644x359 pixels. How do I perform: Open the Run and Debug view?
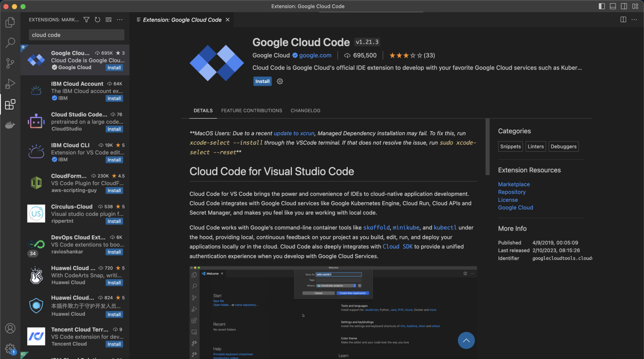[x=10, y=84]
